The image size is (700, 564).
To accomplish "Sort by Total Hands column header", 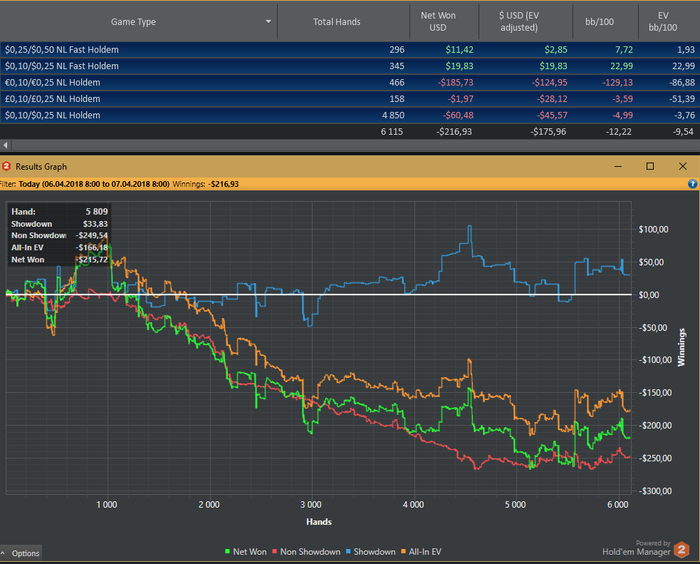I will (336, 21).
